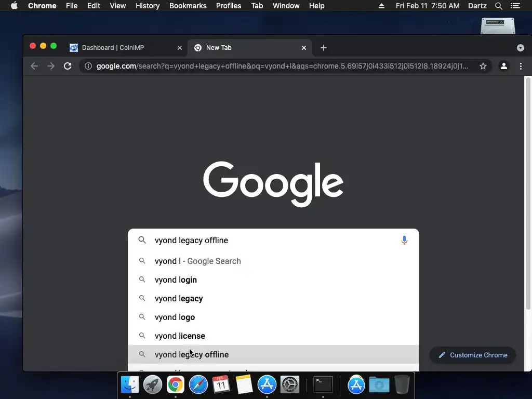The width and height of the screenshot is (532, 399).
Task: Click the Google logo
Action: [273, 184]
